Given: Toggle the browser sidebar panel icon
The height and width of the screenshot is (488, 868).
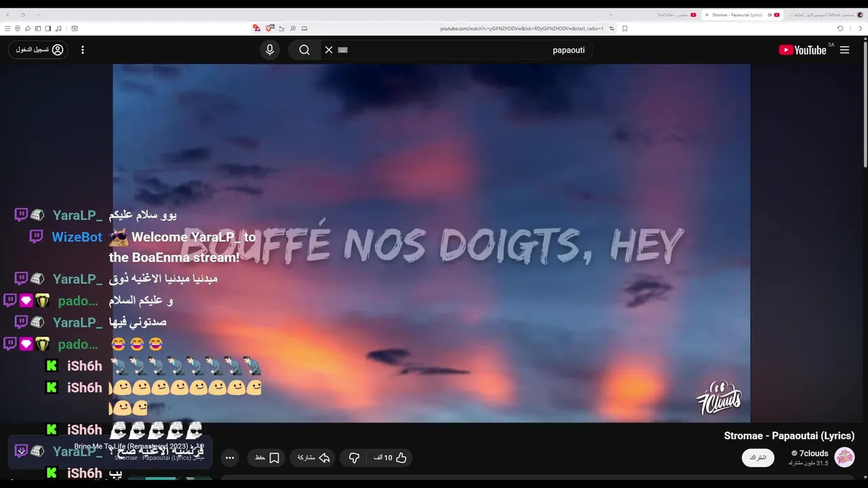Looking at the screenshot, I should point(48,28).
